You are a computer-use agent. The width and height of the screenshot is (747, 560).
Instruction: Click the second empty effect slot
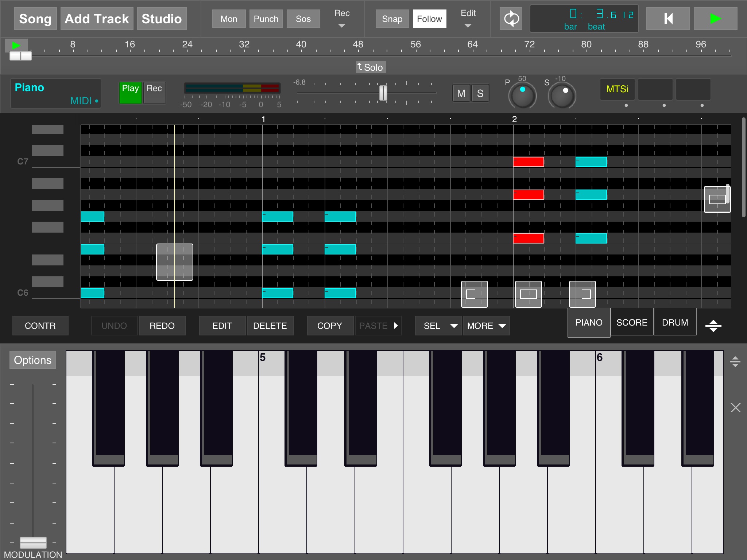coord(655,89)
